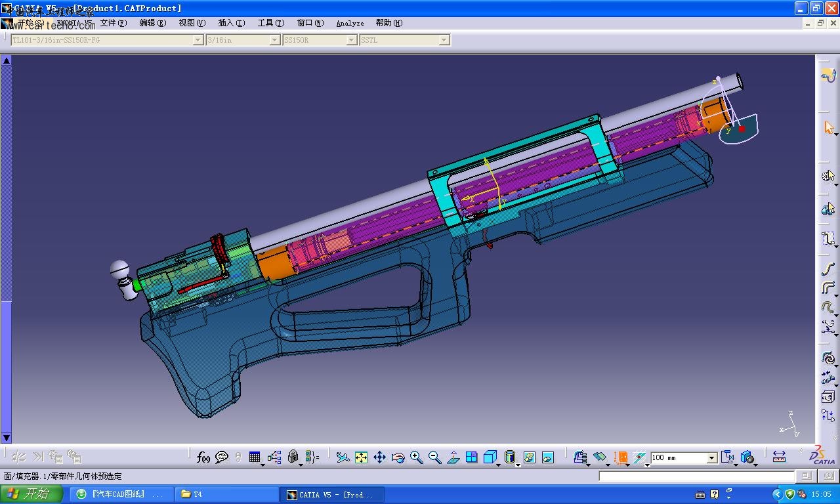Open the SS150R dropdown
Image resolution: width=840 pixels, height=504 pixels.
(352, 40)
